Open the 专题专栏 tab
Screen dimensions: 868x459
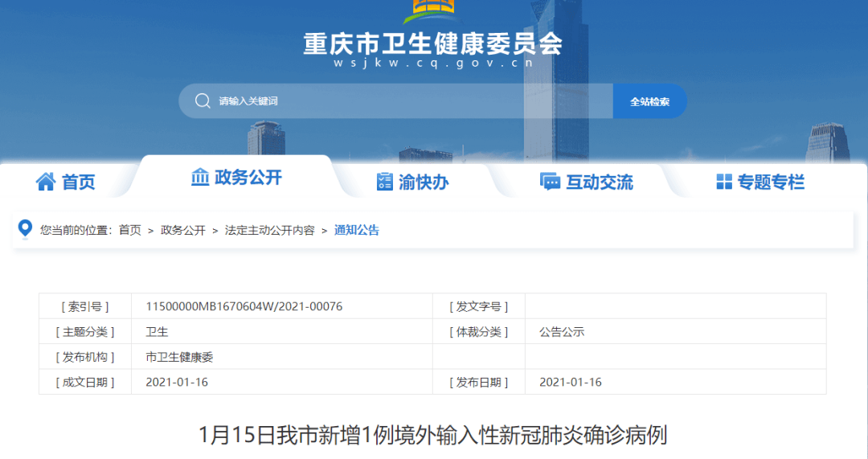click(760, 182)
